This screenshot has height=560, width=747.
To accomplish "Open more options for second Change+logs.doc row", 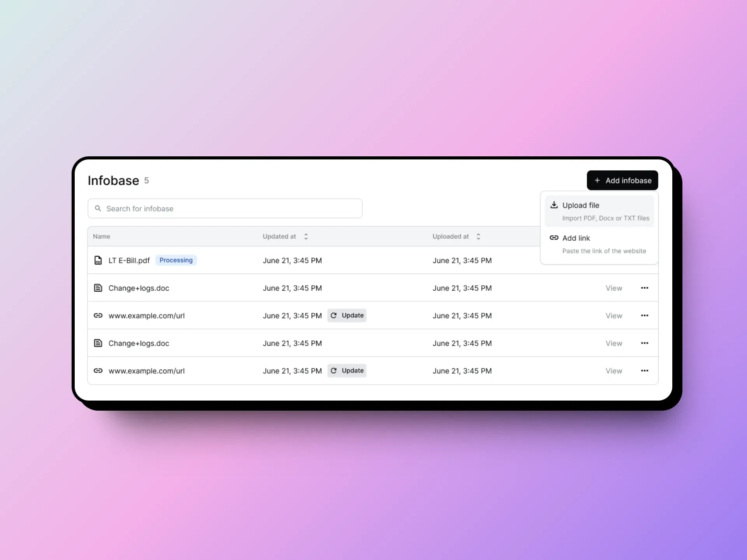I will pyautogui.click(x=645, y=343).
